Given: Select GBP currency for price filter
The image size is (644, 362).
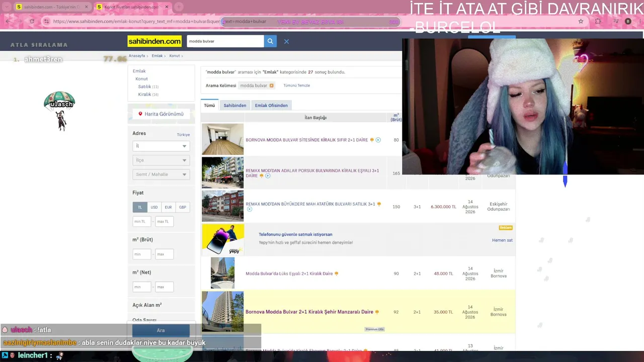Looking at the screenshot, I should pos(183,207).
